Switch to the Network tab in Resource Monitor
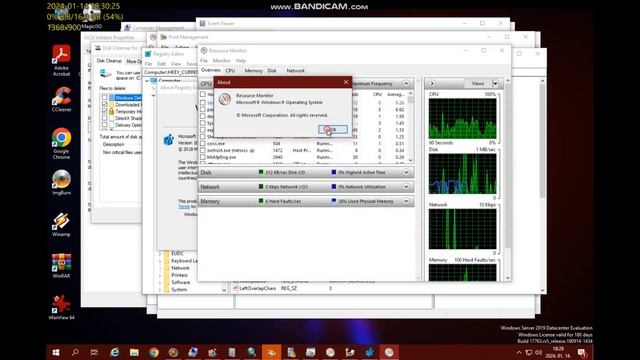640x360 pixels. pos(296,71)
